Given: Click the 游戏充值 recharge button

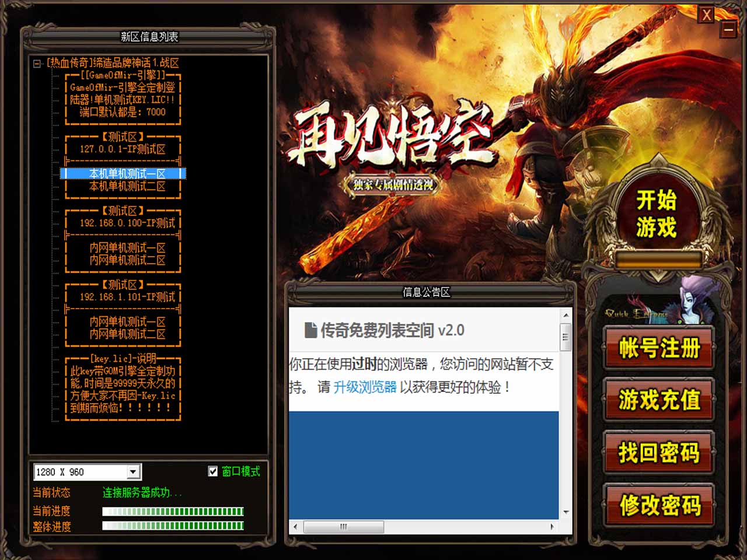Looking at the screenshot, I should 659,400.
